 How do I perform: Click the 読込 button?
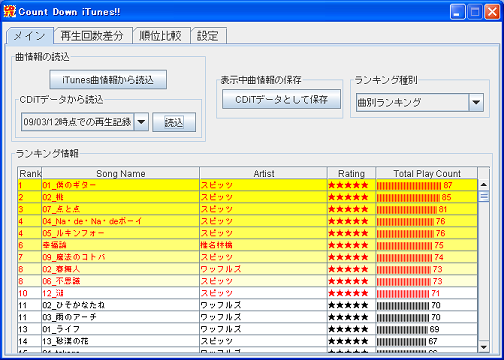(174, 122)
